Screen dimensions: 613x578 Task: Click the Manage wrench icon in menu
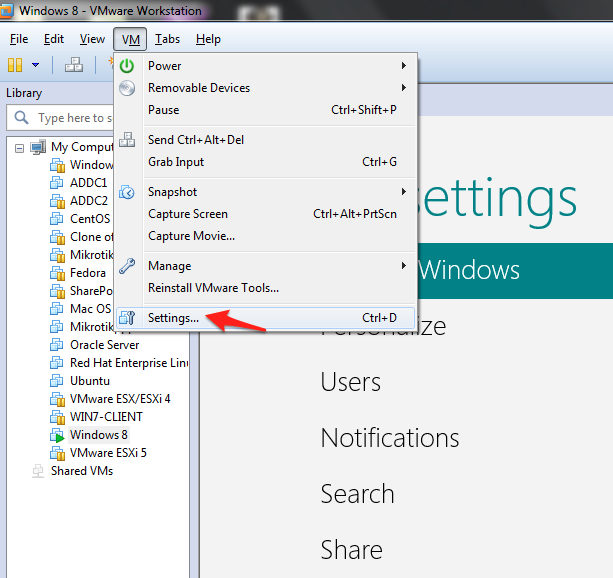click(127, 266)
